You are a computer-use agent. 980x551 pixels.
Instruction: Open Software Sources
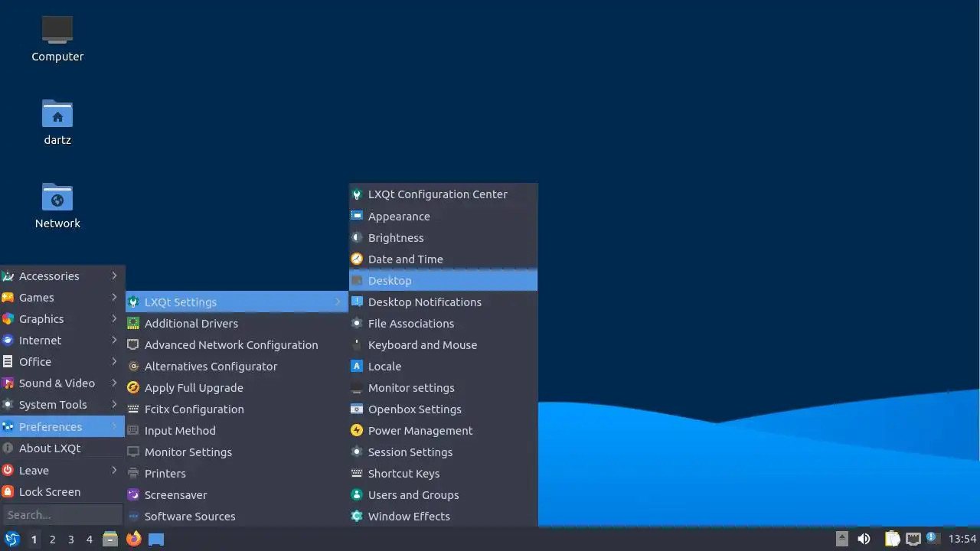pyautogui.click(x=237, y=517)
